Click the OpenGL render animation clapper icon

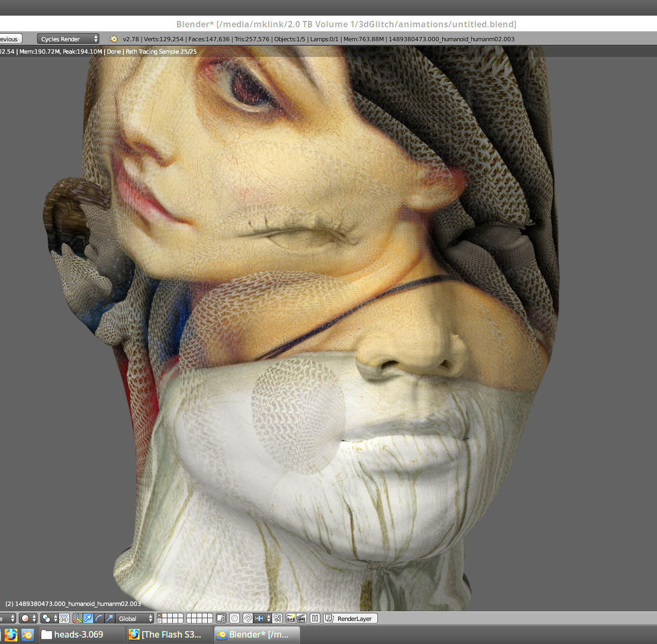coord(301,618)
